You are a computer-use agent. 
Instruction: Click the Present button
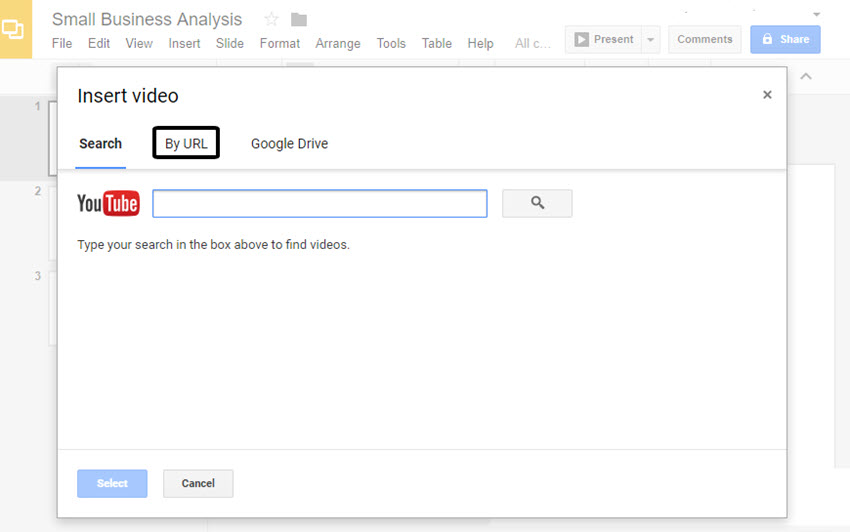point(603,40)
